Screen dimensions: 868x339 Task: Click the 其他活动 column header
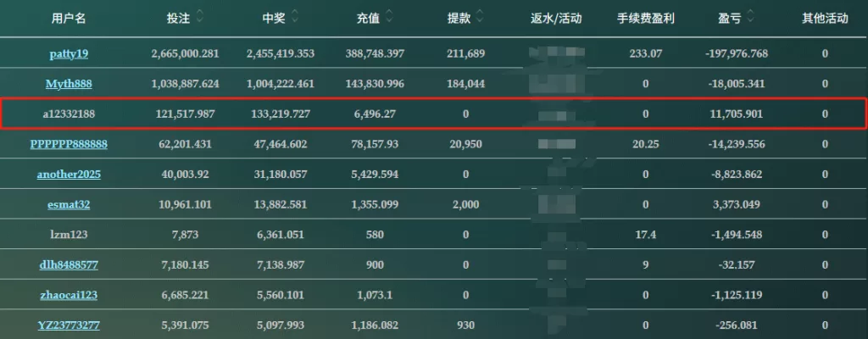(x=825, y=19)
